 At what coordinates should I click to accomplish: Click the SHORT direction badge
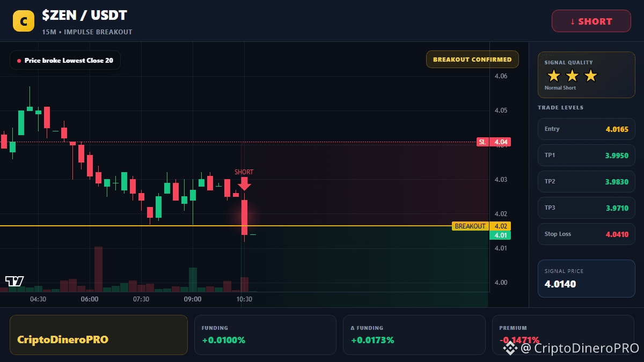click(591, 21)
